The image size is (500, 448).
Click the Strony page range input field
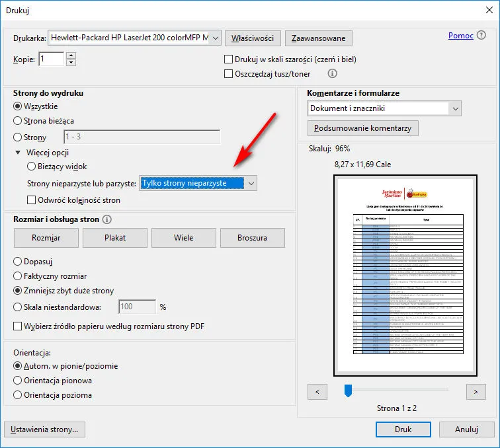coord(141,137)
